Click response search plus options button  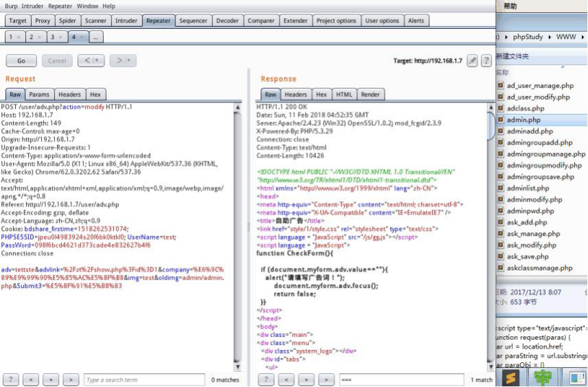tap(306, 380)
